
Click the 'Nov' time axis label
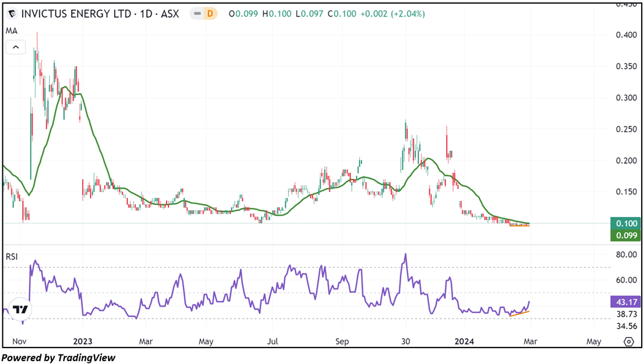tap(19, 342)
